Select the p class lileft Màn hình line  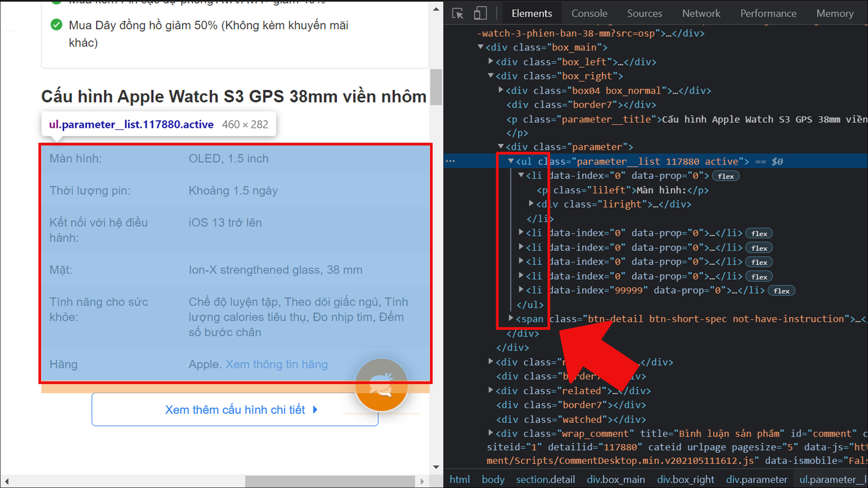click(623, 190)
